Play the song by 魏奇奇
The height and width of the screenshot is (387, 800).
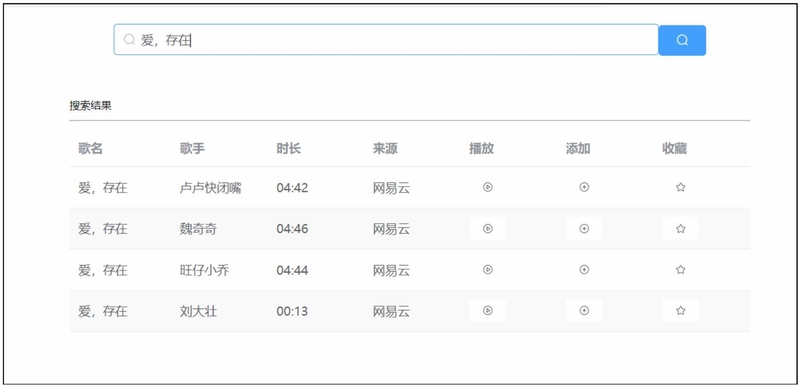487,228
